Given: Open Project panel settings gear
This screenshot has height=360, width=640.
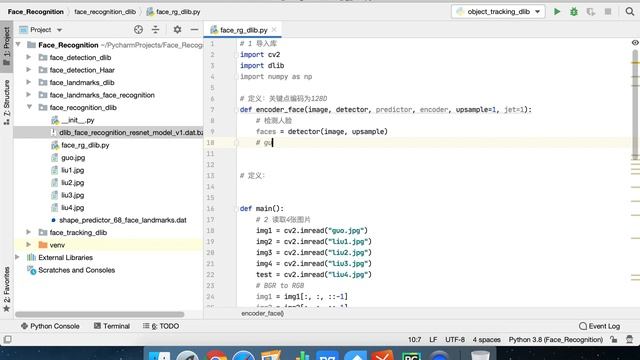Looking at the screenshot, I should click(177, 29).
